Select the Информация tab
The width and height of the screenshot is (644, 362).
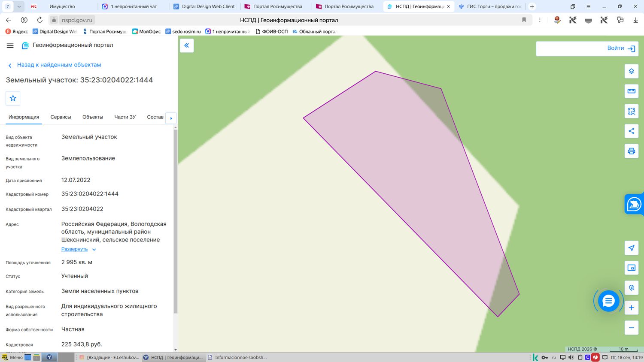[24, 117]
